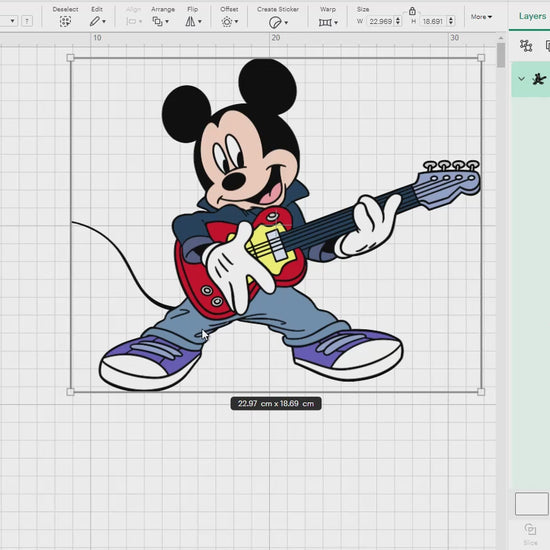This screenshot has height=550, width=550.
Task: Expand the Offset dropdown arrow
Action: point(237,22)
